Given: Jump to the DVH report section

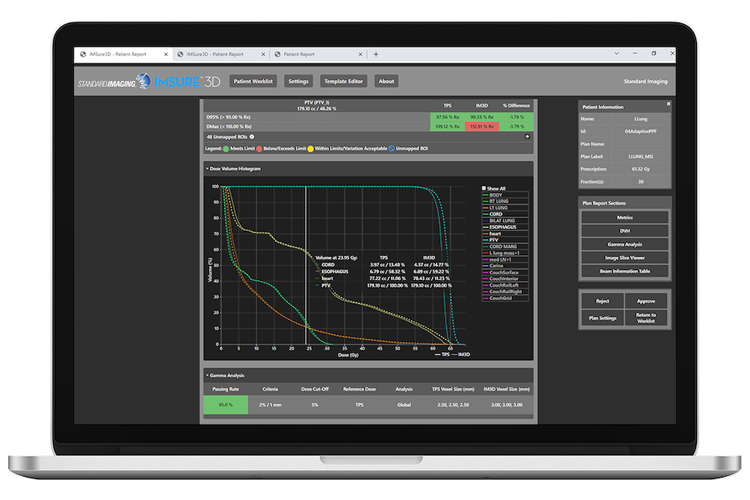Looking at the screenshot, I should tap(625, 231).
